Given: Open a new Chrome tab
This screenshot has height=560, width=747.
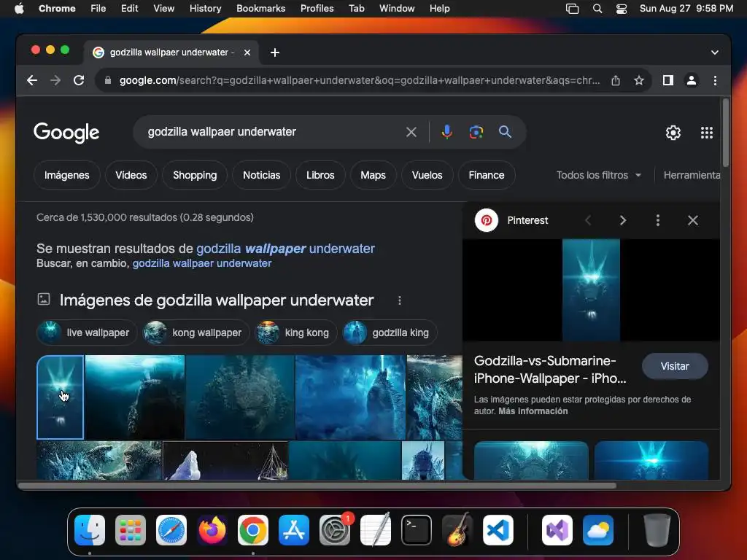Looking at the screenshot, I should tap(275, 52).
